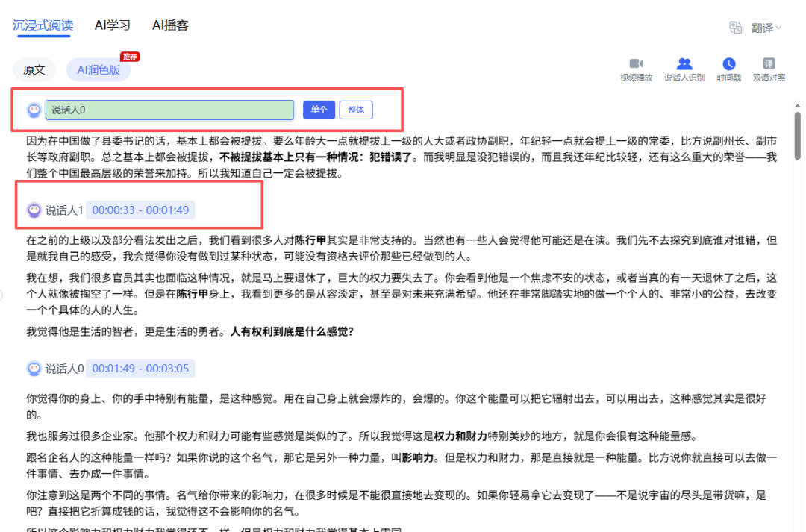Open the AI学习 tab
This screenshot has width=806, height=532.
113,25
